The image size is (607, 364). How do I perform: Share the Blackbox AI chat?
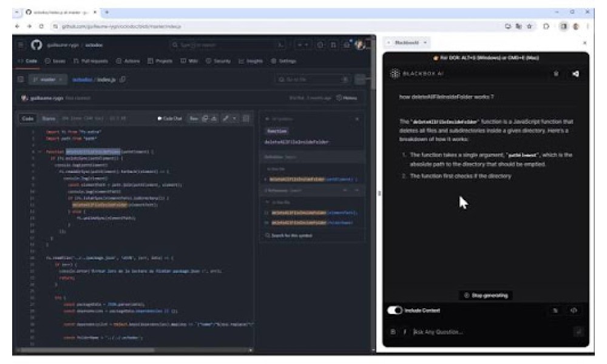pos(575,73)
